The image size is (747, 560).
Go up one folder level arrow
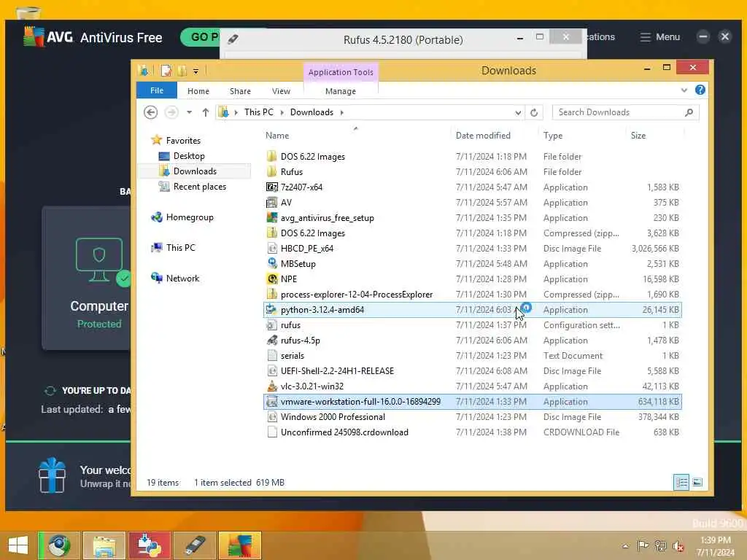[x=205, y=112]
